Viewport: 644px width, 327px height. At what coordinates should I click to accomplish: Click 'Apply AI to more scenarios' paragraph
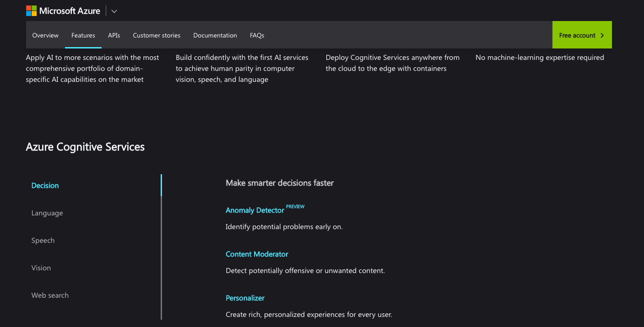(92, 69)
